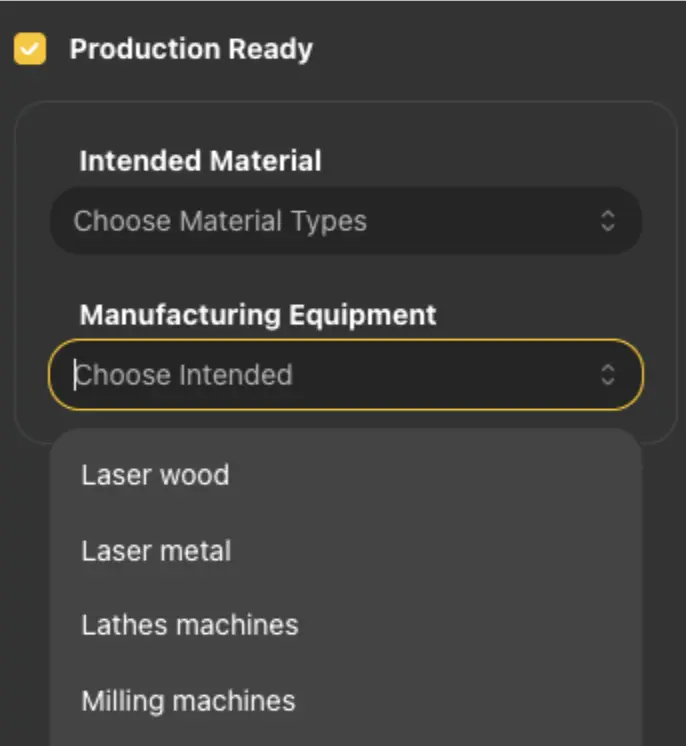
Task: Select Laser metal from the list
Action: point(156,551)
